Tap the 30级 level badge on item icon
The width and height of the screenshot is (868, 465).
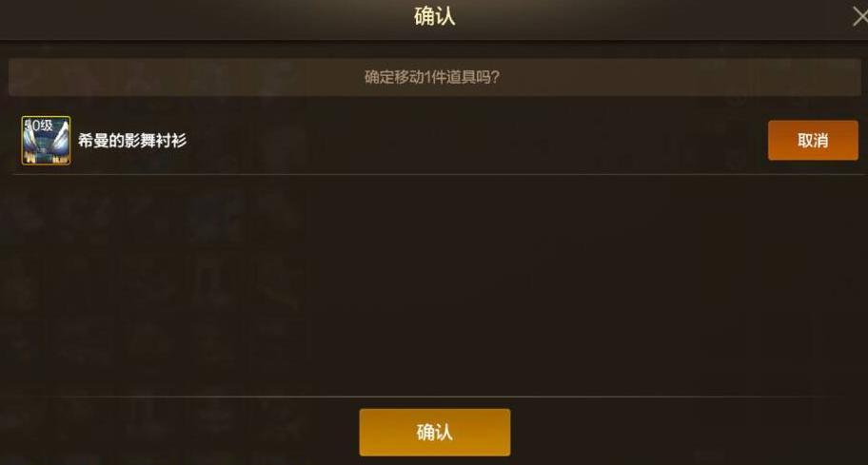coord(38,126)
